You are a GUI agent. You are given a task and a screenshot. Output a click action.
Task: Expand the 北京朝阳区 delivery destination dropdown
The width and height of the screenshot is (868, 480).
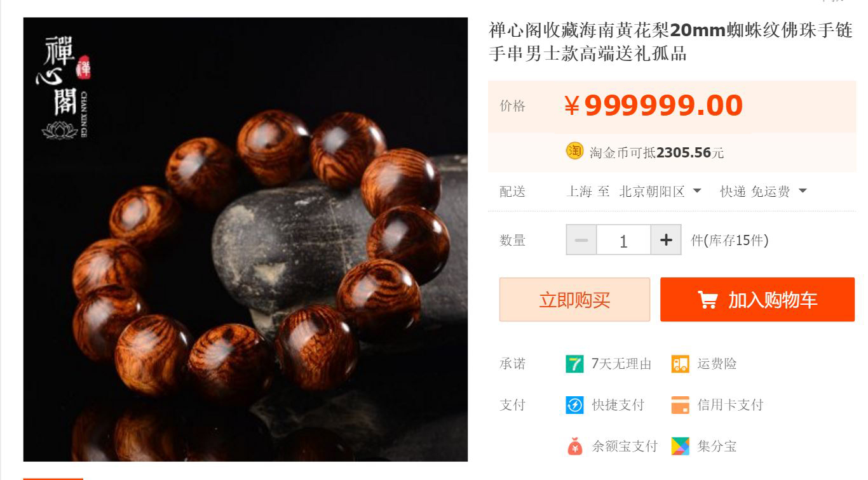[660, 191]
